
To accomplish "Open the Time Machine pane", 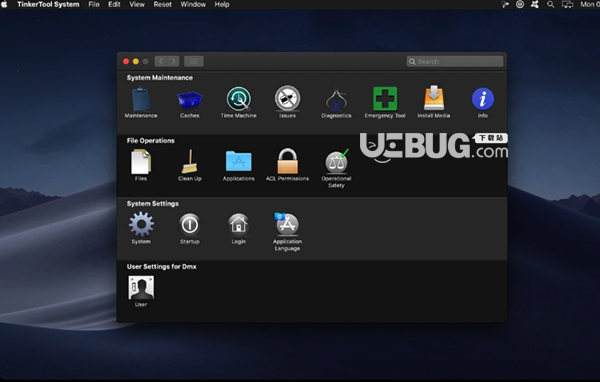I will click(238, 102).
